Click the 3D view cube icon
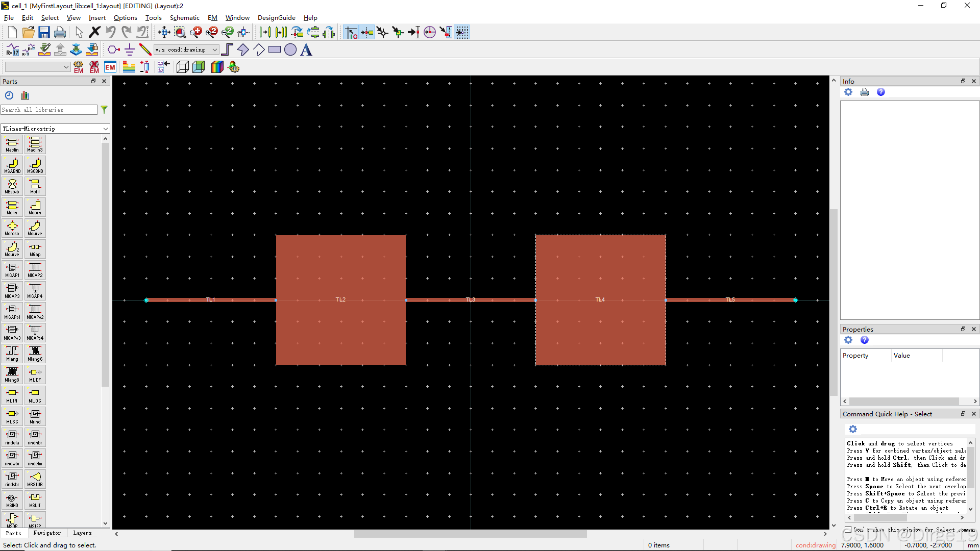Image resolution: width=980 pixels, height=551 pixels. pos(183,67)
